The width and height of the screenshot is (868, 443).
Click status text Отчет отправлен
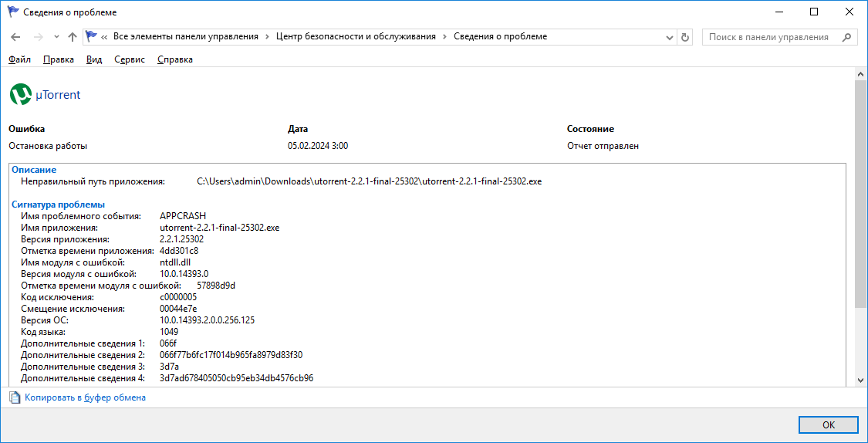[603, 146]
